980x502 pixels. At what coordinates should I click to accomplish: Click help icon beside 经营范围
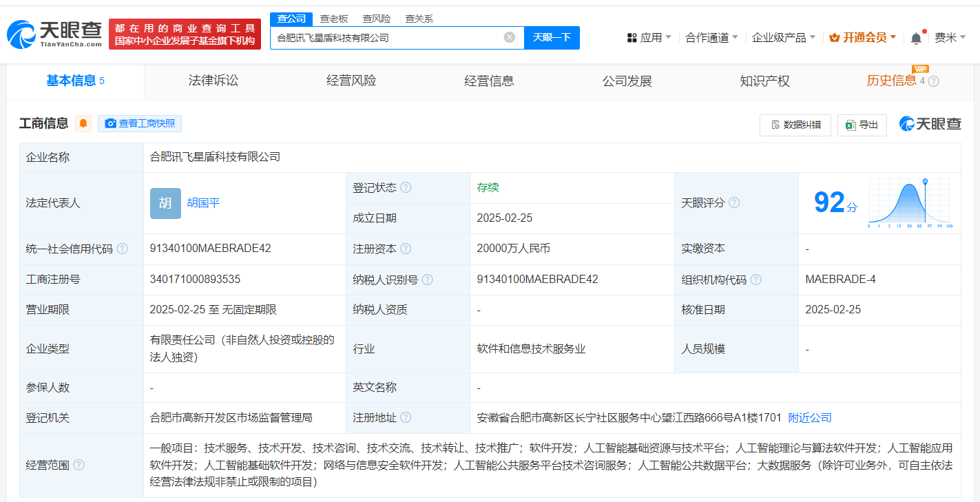(x=79, y=466)
